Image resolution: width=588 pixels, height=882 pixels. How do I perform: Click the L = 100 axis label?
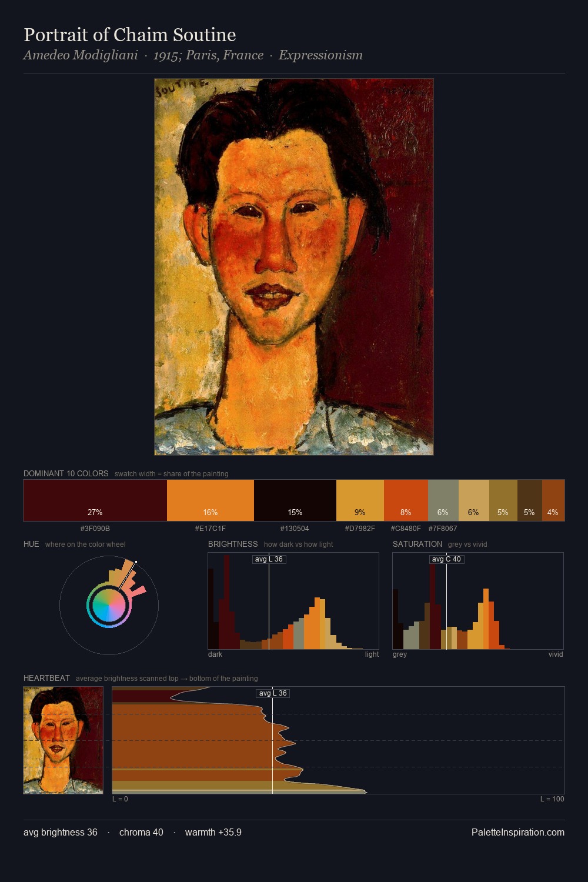(x=552, y=799)
